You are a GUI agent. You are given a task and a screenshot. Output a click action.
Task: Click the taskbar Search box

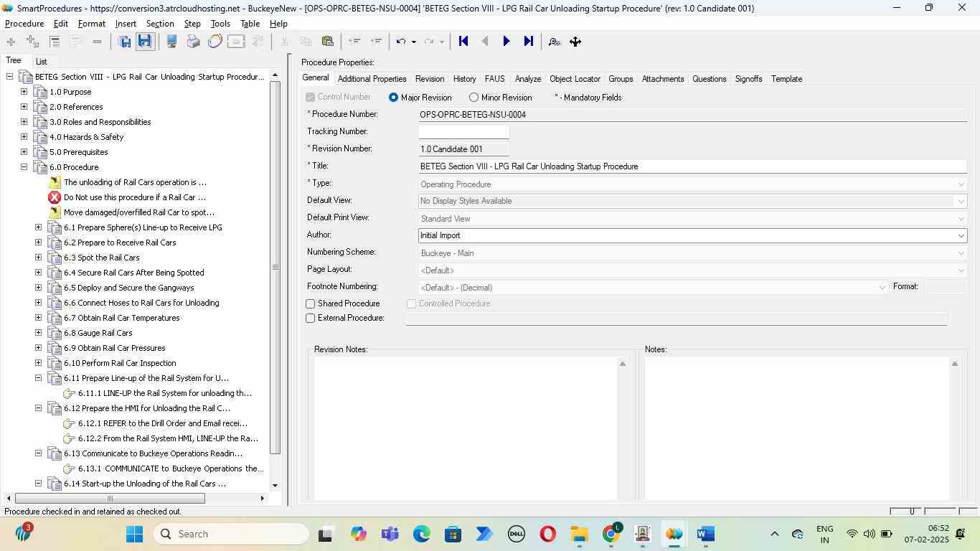(x=232, y=534)
